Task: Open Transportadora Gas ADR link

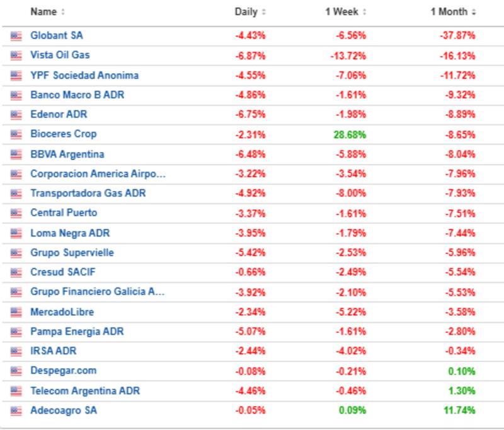Action: coord(88,194)
